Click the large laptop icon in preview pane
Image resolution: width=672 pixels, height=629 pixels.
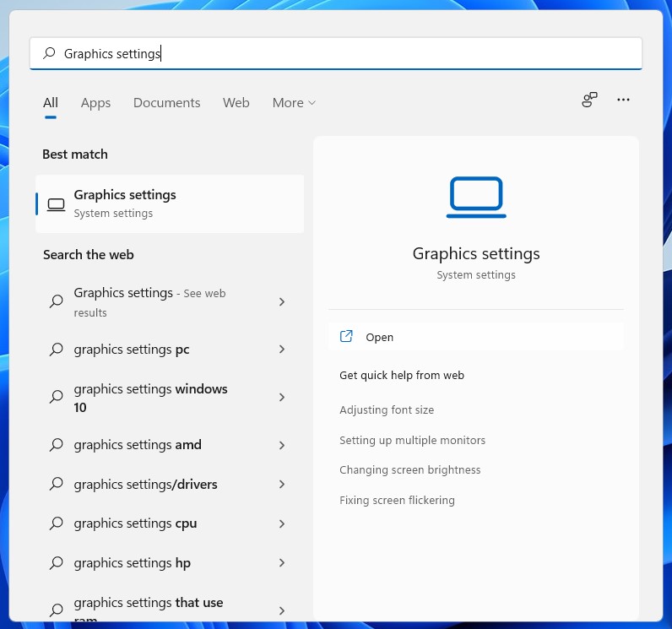pos(476,198)
